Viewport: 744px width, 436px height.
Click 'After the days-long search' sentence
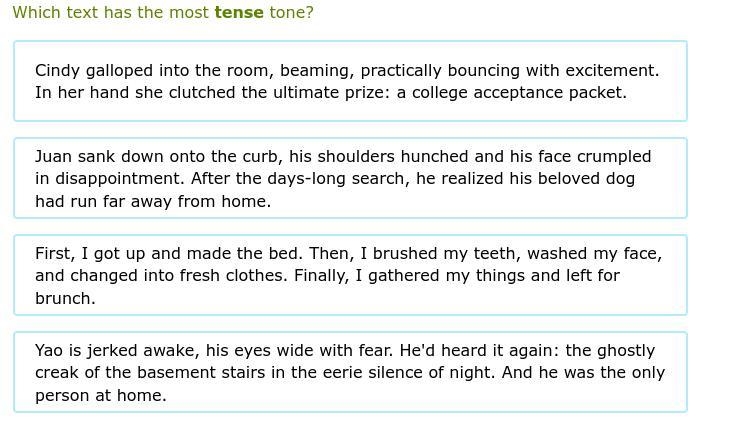point(413,179)
